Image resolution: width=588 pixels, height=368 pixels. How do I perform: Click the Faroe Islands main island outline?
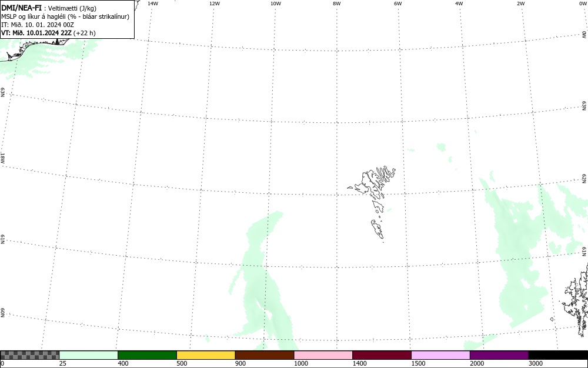tap(369, 182)
